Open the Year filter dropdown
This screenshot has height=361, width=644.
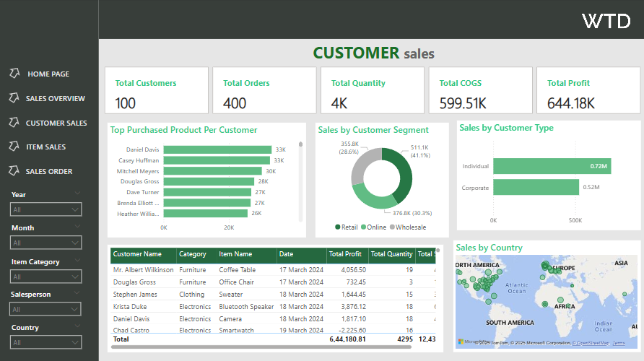pos(45,209)
